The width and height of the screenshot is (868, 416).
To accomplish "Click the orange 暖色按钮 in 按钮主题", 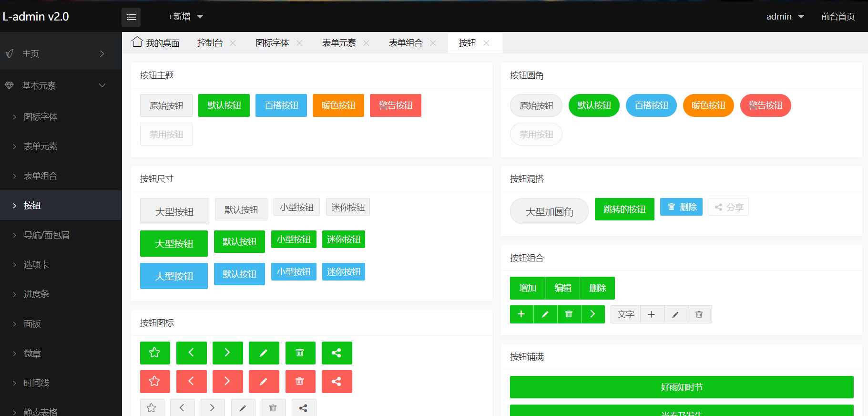I will click(338, 105).
